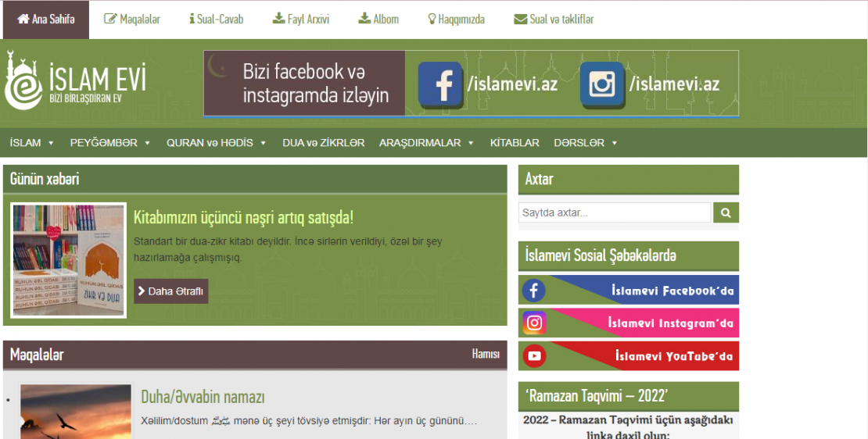This screenshot has height=439, width=868.
Task: Click the YouTube play icon in sidebar
Action: tap(534, 356)
